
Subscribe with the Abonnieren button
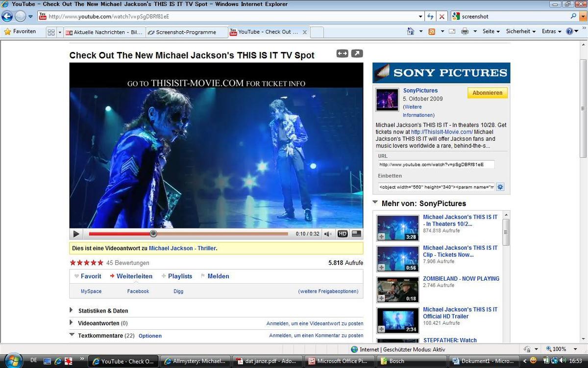[x=488, y=93]
